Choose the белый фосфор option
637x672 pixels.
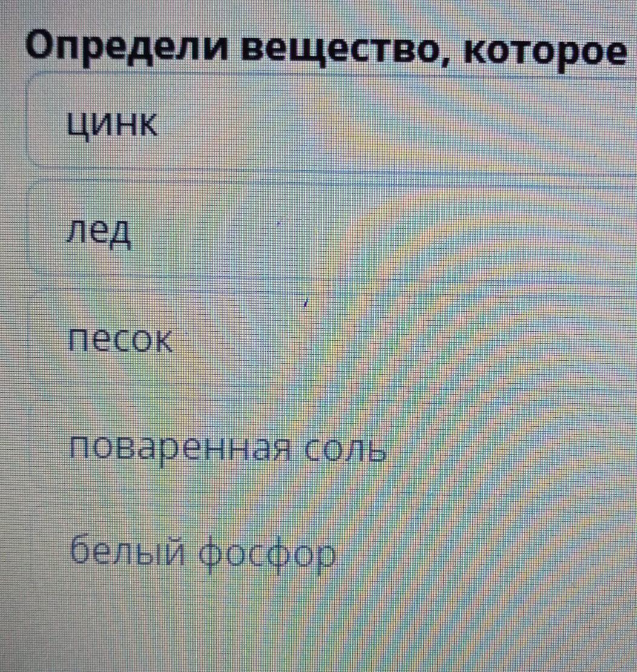pos(331,554)
